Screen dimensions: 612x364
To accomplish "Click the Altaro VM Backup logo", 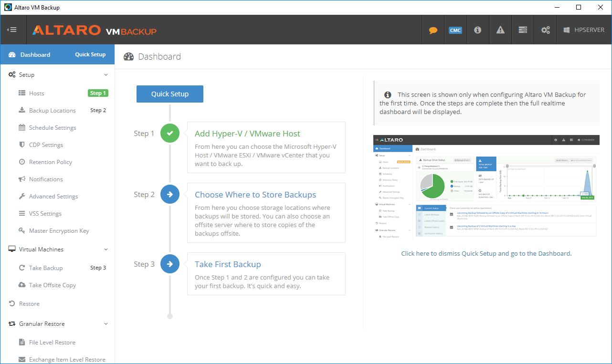I will (x=94, y=31).
